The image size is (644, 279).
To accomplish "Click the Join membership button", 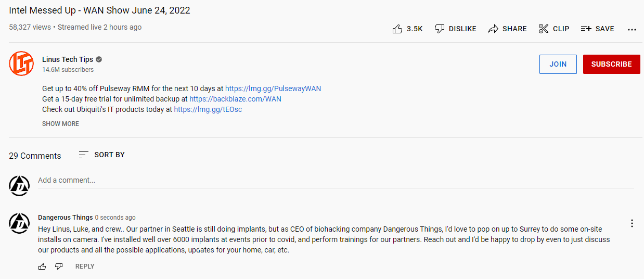I will pyautogui.click(x=558, y=64).
